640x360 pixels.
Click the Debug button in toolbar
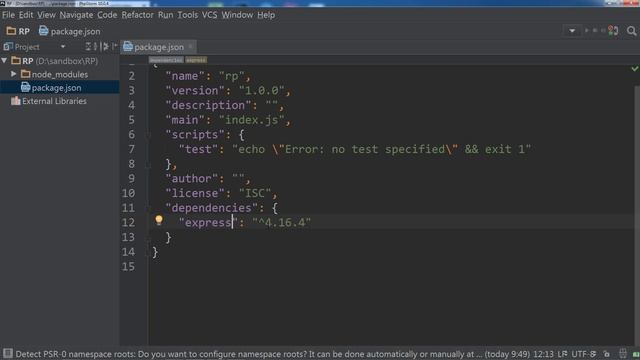(x=595, y=31)
